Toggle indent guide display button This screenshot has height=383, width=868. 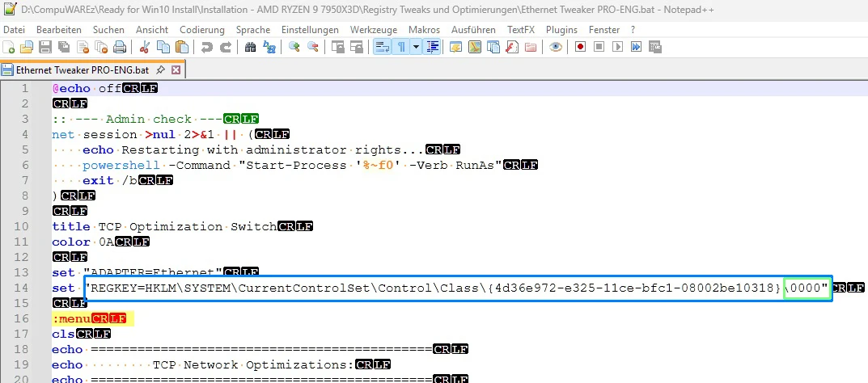[433, 47]
